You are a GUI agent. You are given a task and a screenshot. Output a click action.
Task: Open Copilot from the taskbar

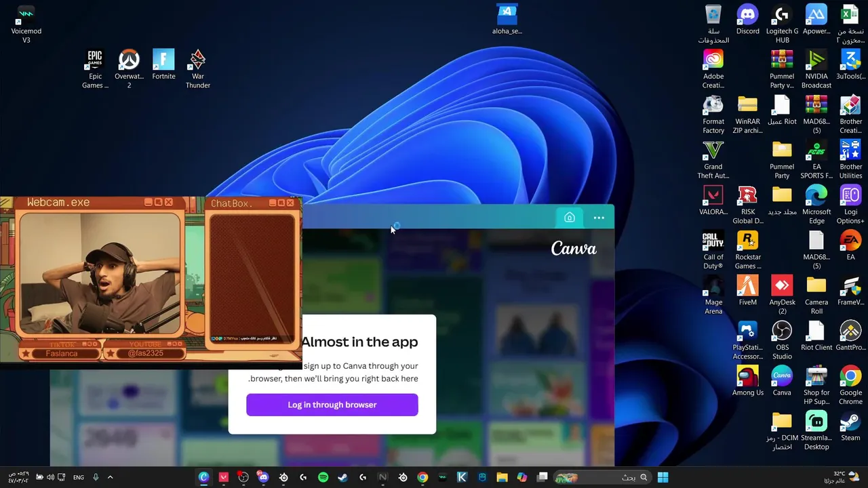click(x=521, y=477)
